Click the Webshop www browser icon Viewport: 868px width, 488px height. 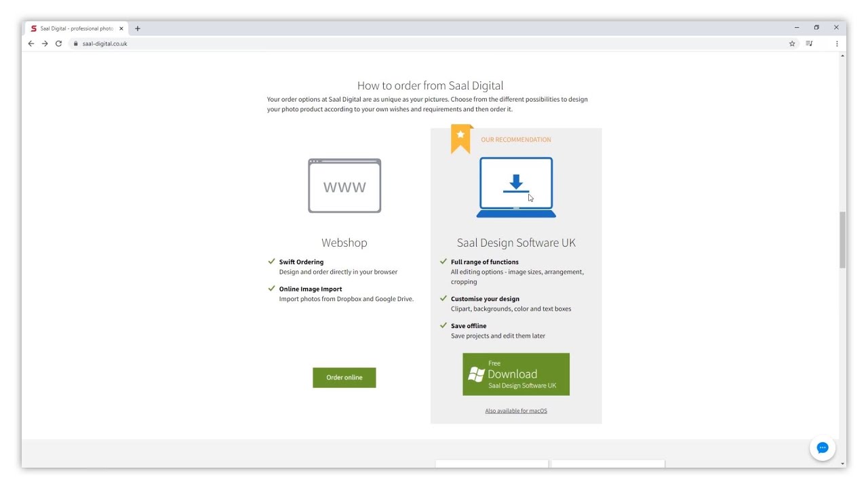[344, 186]
